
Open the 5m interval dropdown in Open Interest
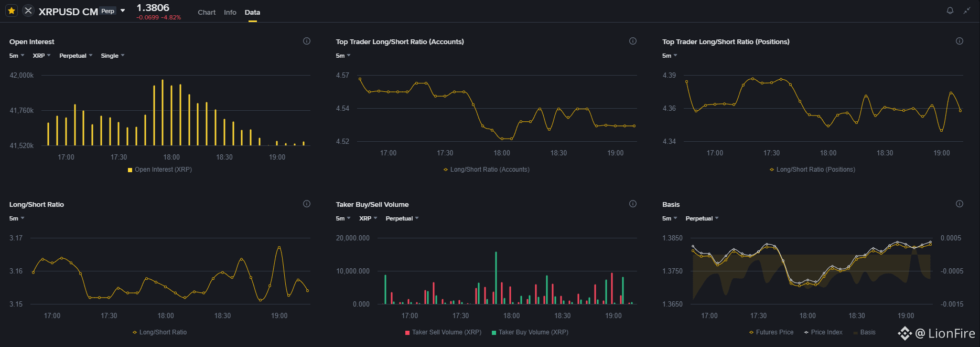pyautogui.click(x=17, y=56)
